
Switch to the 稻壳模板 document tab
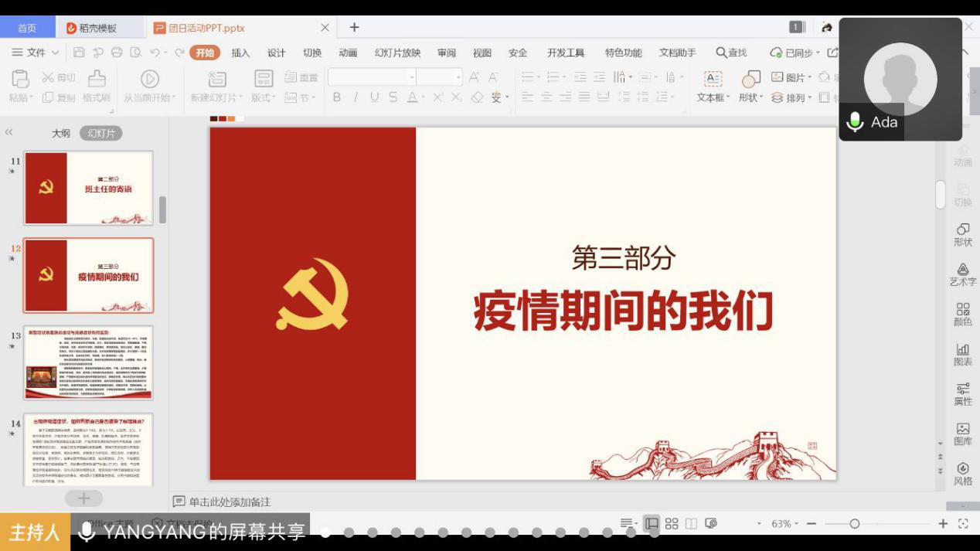[x=100, y=28]
